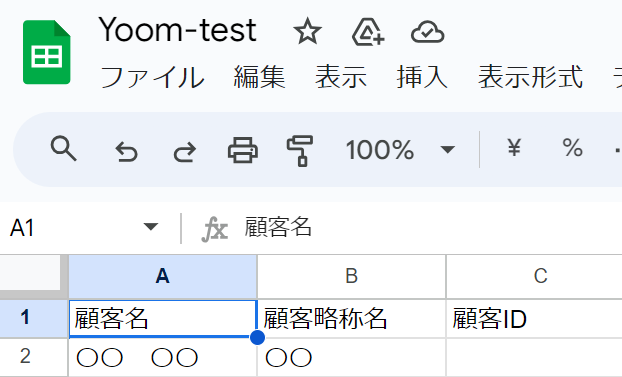Open the Google Sheets home icon

click(x=47, y=52)
